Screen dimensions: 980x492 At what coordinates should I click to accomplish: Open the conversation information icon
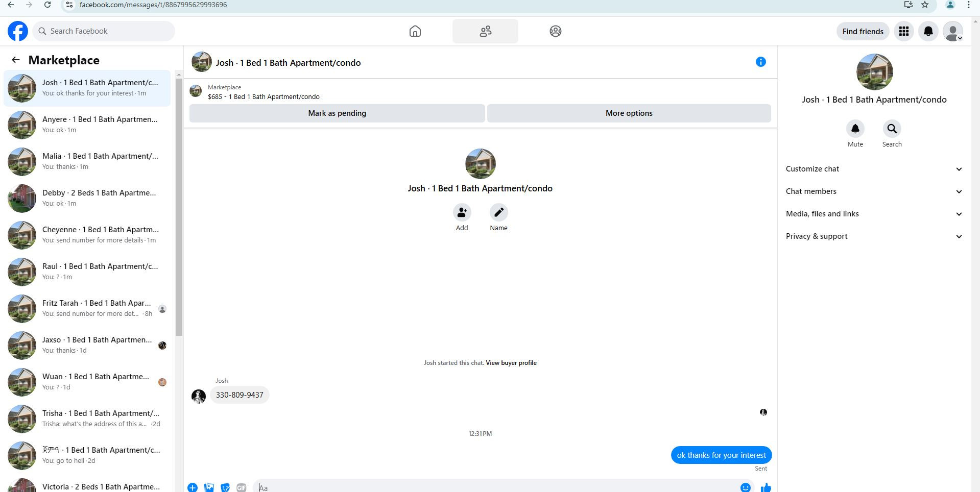[x=761, y=62]
